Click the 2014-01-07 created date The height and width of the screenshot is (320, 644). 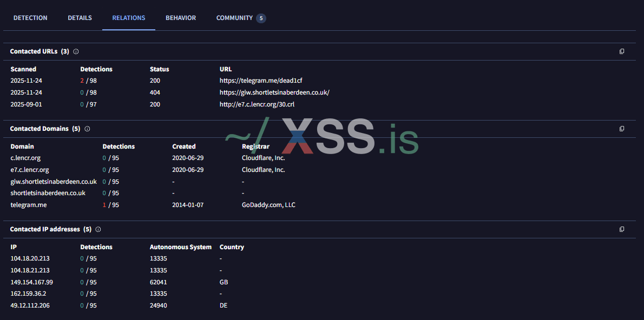188,205
